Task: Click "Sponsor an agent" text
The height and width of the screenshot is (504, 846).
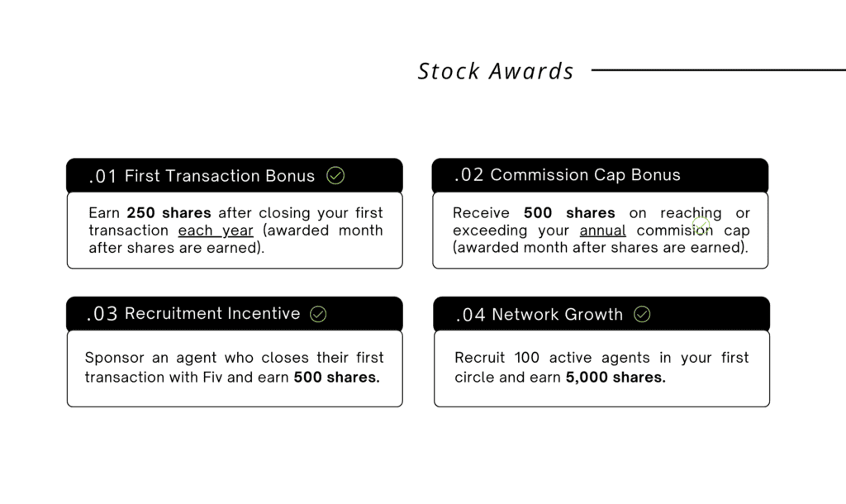Action: point(137,358)
